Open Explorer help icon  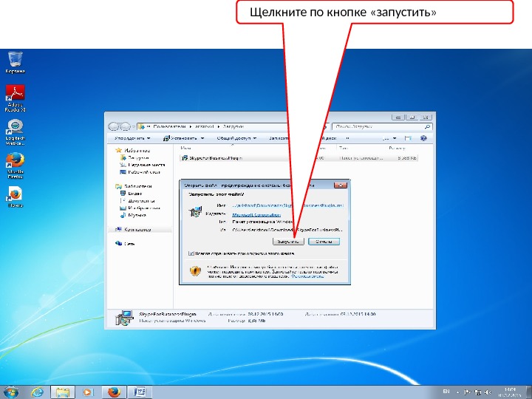coord(423,138)
